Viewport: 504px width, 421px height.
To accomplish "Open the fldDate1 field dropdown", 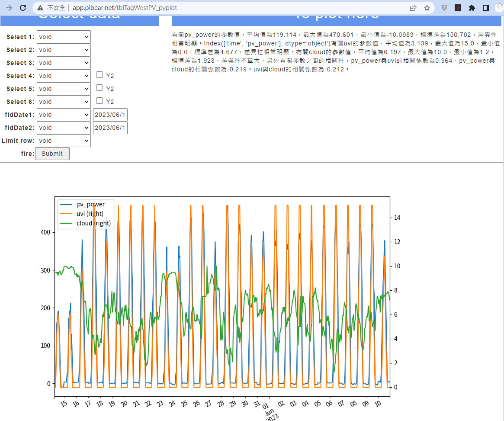I will point(64,115).
